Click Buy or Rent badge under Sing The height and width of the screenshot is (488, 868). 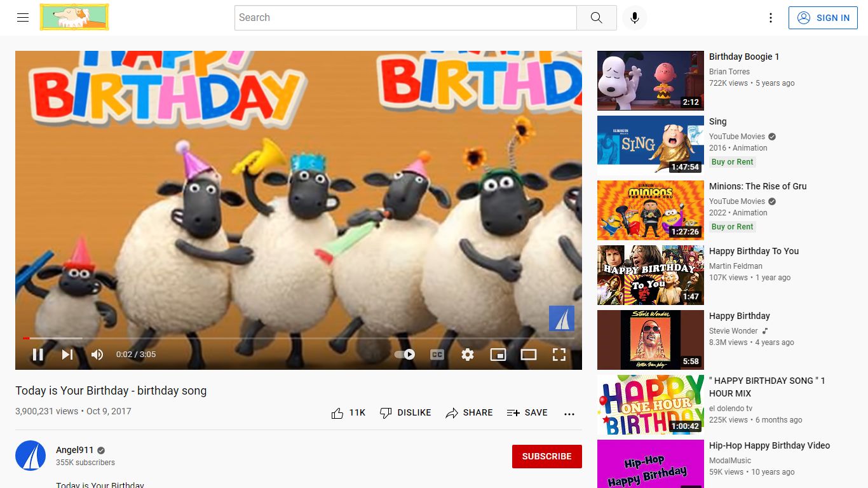click(x=733, y=162)
